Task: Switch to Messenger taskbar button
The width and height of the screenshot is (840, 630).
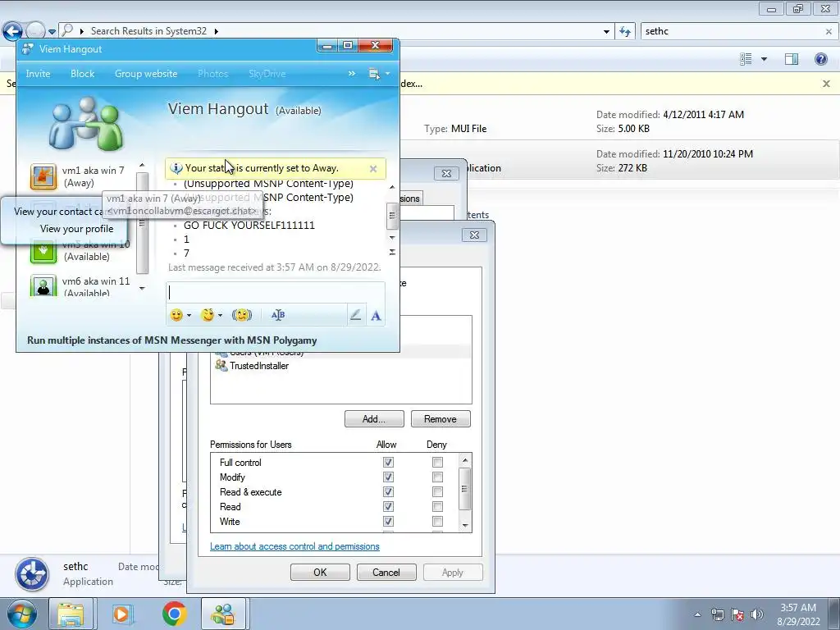Action: coord(223,614)
